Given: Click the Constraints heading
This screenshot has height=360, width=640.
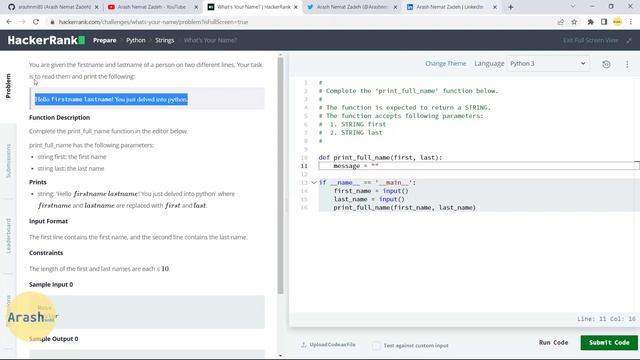Looking at the screenshot, I should [x=46, y=253].
